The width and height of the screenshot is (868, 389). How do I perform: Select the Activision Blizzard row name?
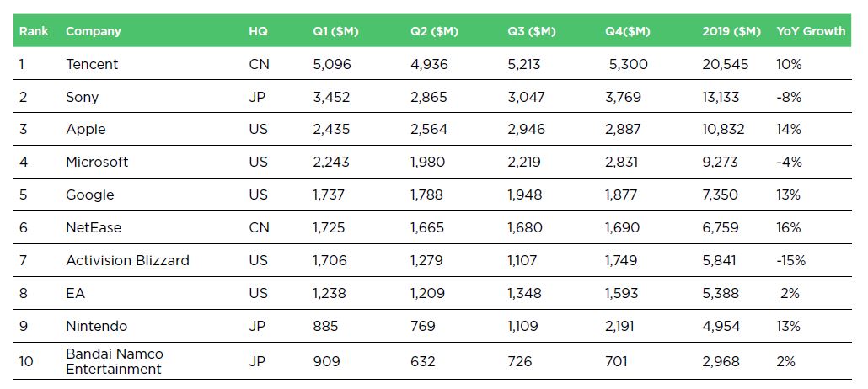(x=127, y=260)
